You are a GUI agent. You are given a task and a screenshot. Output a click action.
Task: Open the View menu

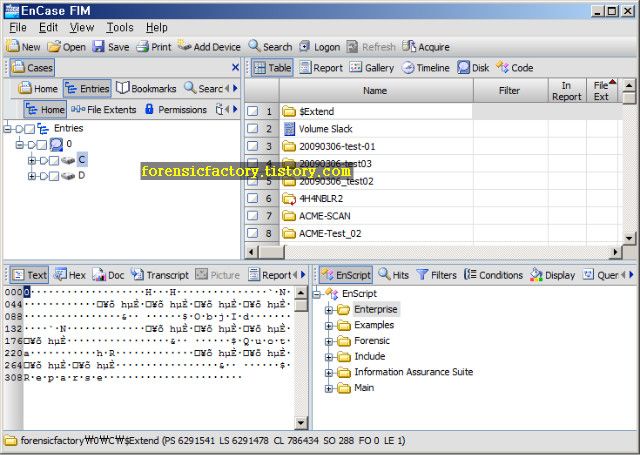pyautogui.click(x=82, y=27)
